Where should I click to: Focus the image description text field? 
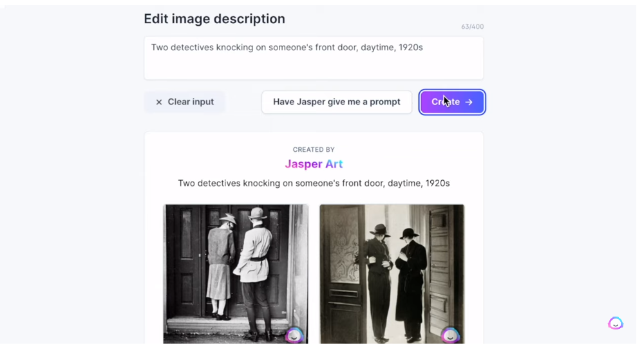[314, 59]
